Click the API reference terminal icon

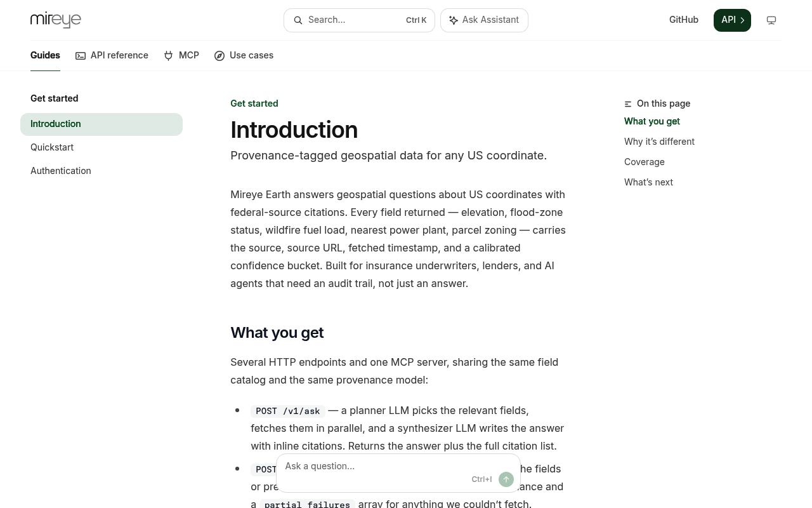click(x=81, y=56)
